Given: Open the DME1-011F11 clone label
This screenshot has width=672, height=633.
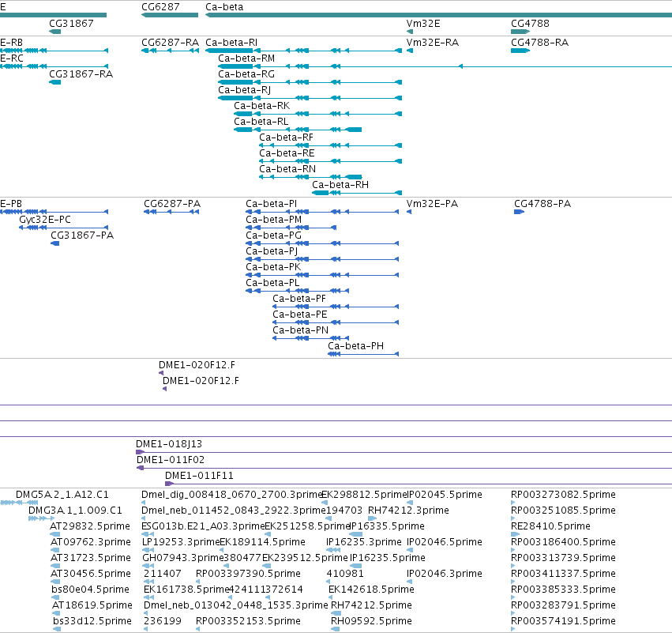Looking at the screenshot, I should (x=199, y=476).
